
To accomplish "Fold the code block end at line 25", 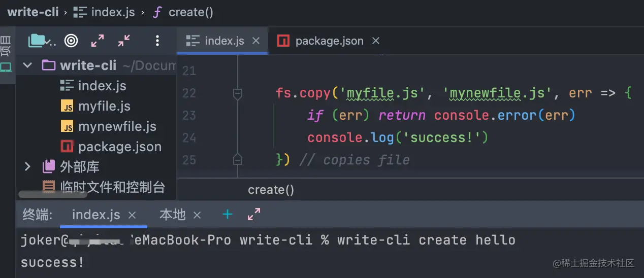I will [237, 160].
